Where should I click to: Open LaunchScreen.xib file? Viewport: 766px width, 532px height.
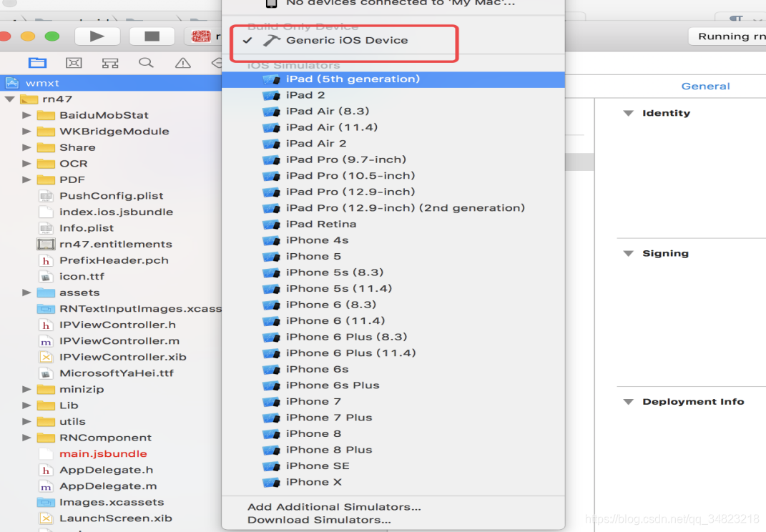coord(115,518)
